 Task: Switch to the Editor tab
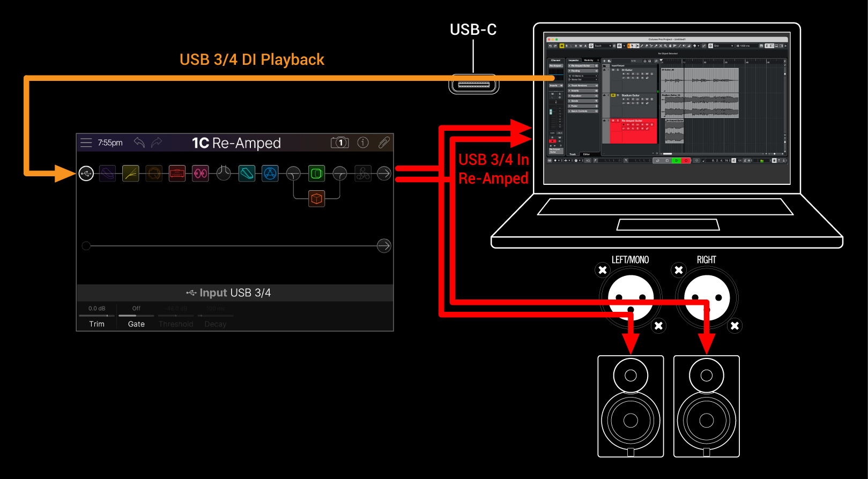pos(587,154)
